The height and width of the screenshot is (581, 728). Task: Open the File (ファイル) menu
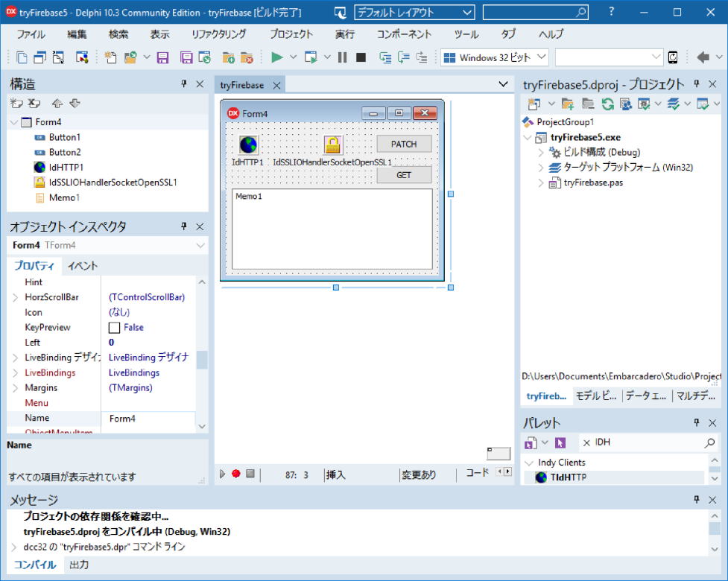(x=31, y=34)
